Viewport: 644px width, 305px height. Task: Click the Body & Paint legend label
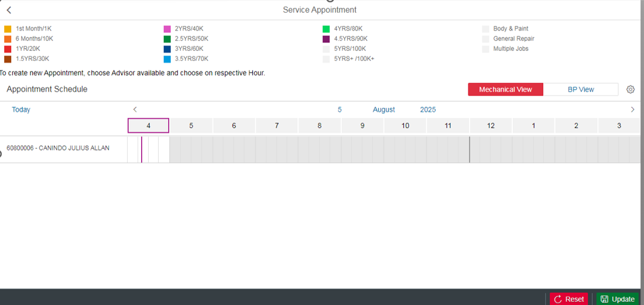point(511,29)
